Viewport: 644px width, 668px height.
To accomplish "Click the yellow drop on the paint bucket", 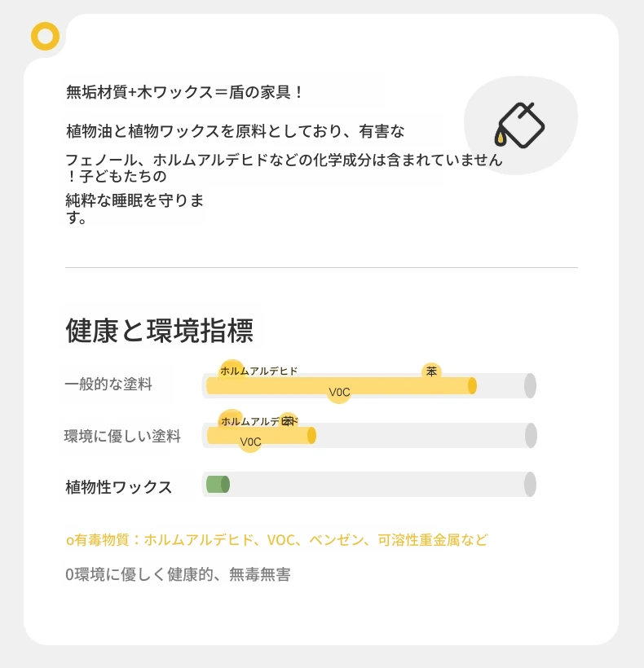I will pyautogui.click(x=500, y=138).
